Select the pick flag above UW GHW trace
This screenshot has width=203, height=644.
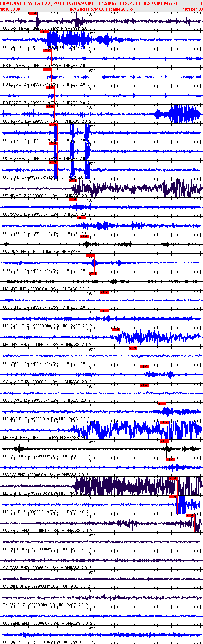[44, 32]
